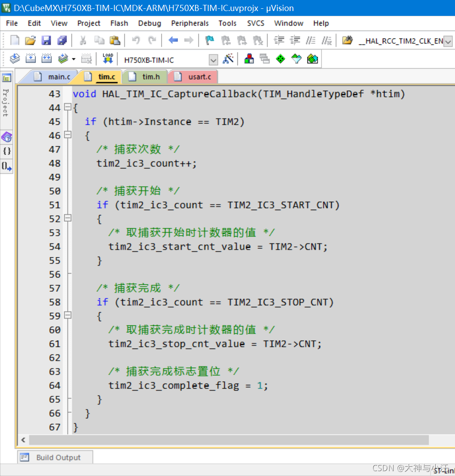Build target icon
The height and width of the screenshot is (476, 455).
(31, 59)
